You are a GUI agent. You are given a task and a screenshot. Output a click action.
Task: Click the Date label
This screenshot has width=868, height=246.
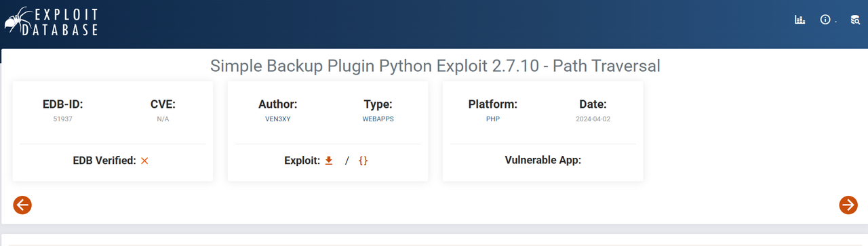593,104
